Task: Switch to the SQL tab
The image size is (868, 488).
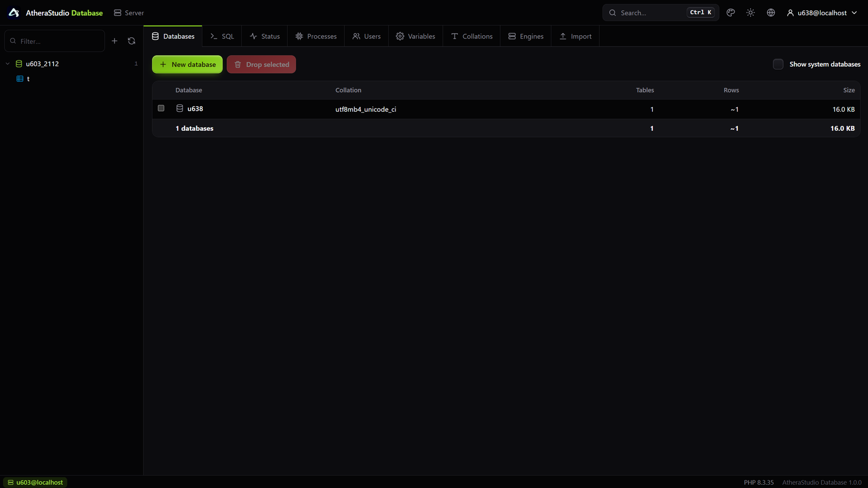Action: coord(222,36)
